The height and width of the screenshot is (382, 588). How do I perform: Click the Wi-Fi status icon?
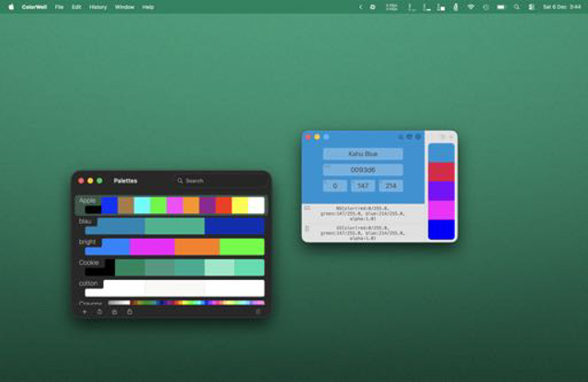pyautogui.click(x=470, y=6)
